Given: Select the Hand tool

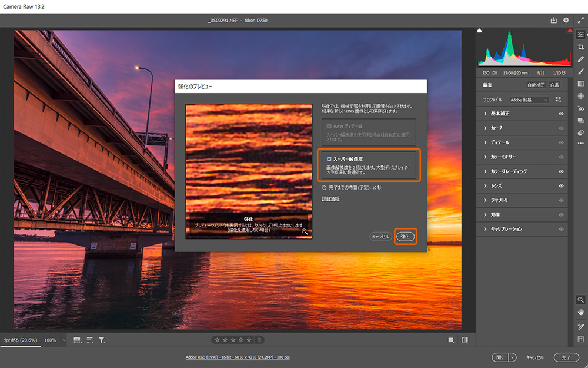Looking at the screenshot, I should click(x=580, y=313).
